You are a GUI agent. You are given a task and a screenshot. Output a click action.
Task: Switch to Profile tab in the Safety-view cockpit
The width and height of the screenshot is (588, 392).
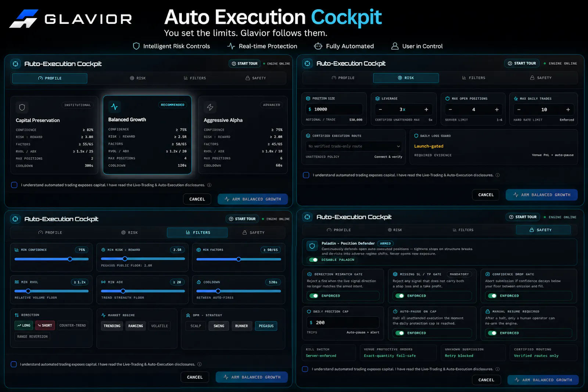pos(339,230)
